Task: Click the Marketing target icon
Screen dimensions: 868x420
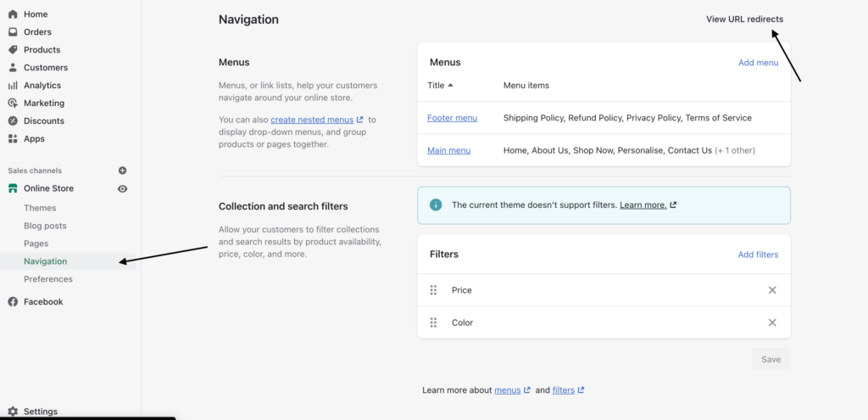Action: 13,103
